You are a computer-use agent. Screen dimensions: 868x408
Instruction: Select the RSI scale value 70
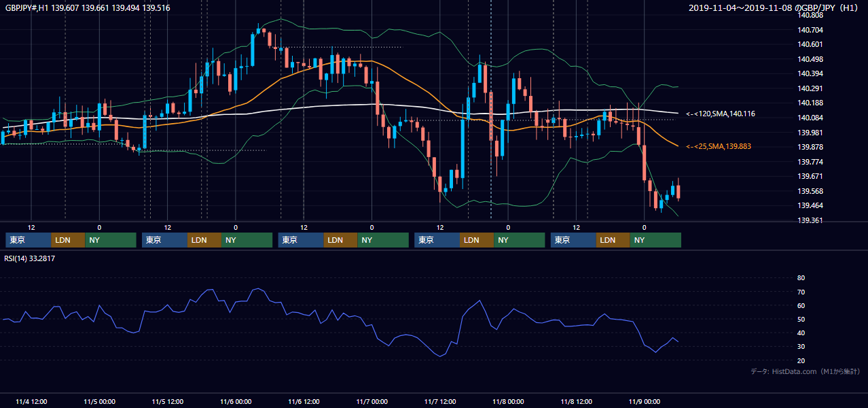(801, 292)
